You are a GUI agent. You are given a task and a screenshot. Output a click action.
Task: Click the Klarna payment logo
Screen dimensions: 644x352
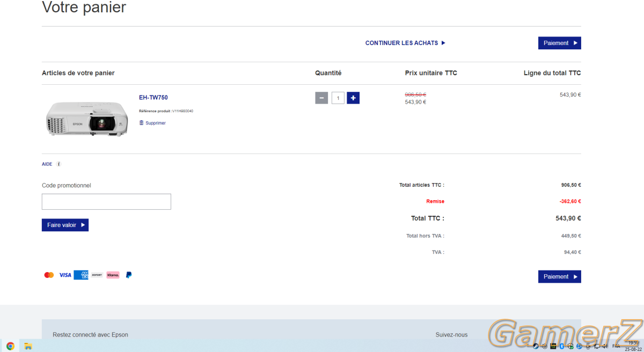tap(113, 275)
